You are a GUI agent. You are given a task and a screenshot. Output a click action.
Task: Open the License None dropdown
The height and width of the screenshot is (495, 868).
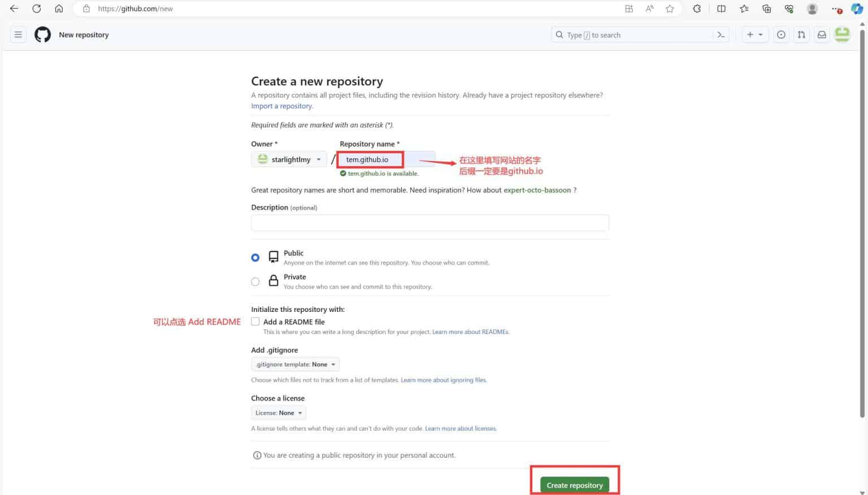[x=279, y=412]
